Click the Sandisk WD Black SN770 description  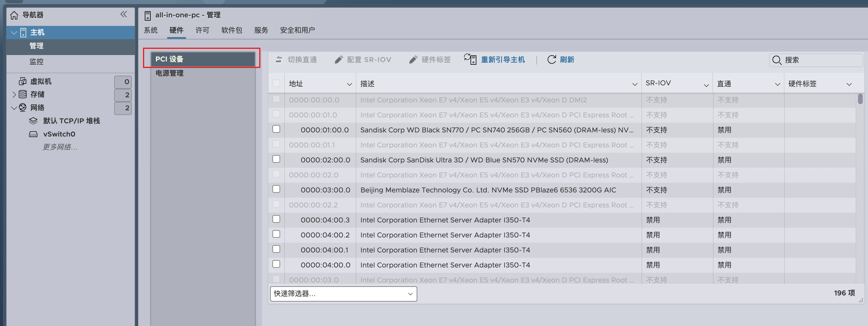pyautogui.click(x=497, y=130)
